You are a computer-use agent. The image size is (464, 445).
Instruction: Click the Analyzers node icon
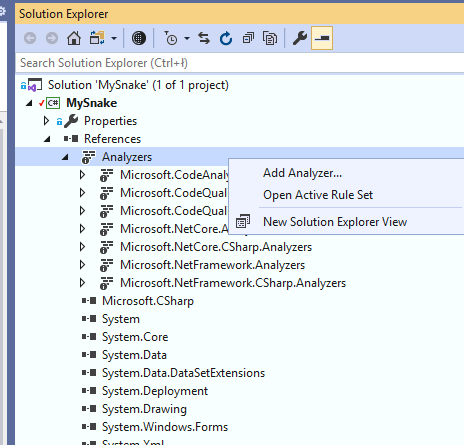[88, 157]
